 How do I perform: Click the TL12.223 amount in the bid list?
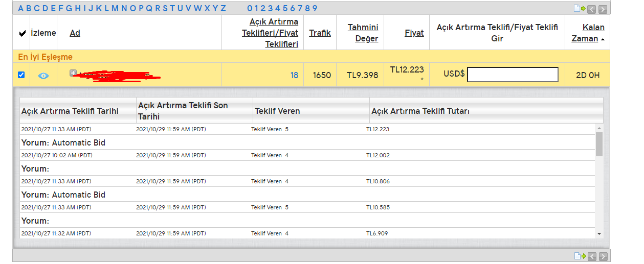tap(377, 129)
